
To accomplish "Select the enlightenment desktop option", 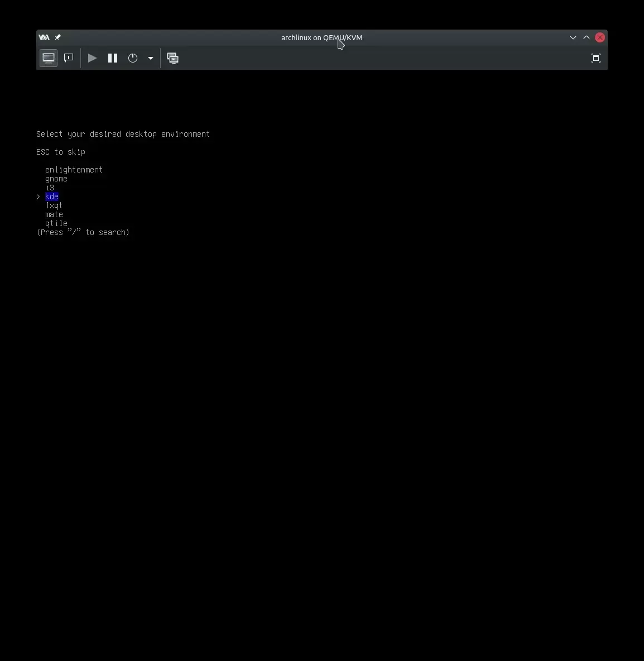I will pos(74,170).
